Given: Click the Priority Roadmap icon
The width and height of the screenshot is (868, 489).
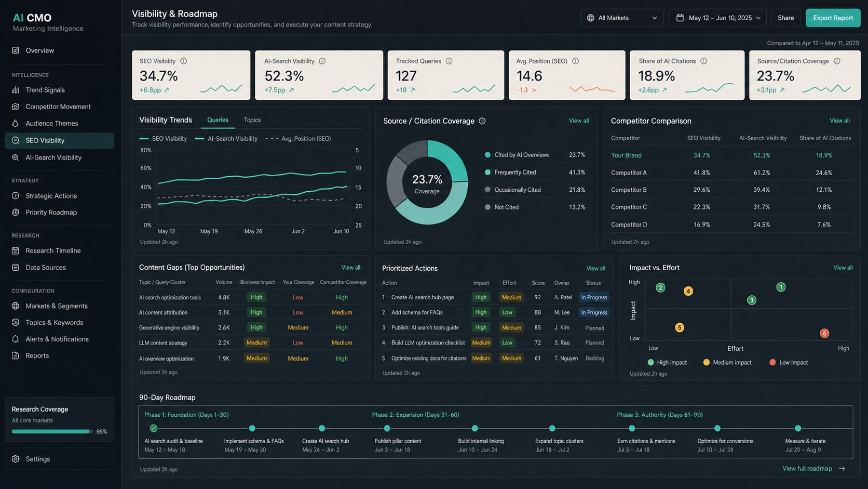Looking at the screenshot, I should click(x=16, y=212).
